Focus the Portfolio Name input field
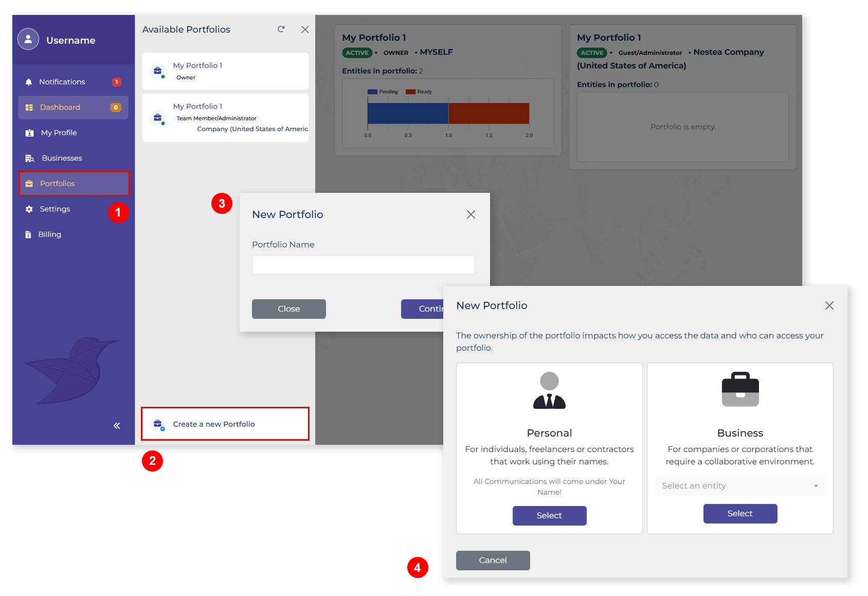This screenshot has width=868, height=596. pos(364,265)
